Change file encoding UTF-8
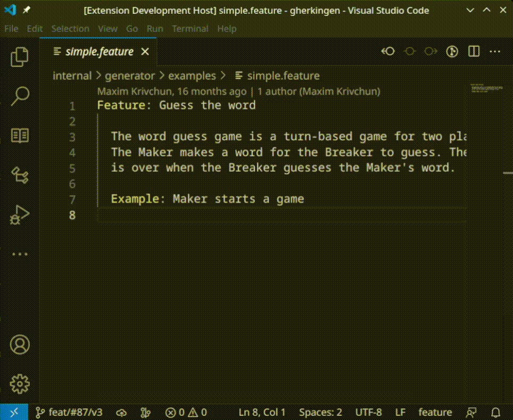Image resolution: width=513 pixels, height=420 pixels. point(368,412)
